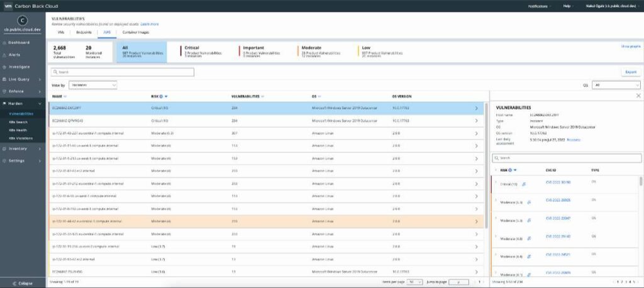Viewport: 644px width, 288px height.
Task: Click the VMware logo in header
Action: (x=7, y=6)
